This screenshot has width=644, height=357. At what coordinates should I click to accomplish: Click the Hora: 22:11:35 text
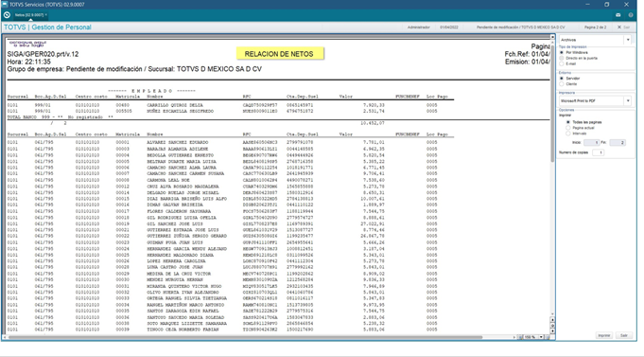(x=28, y=62)
